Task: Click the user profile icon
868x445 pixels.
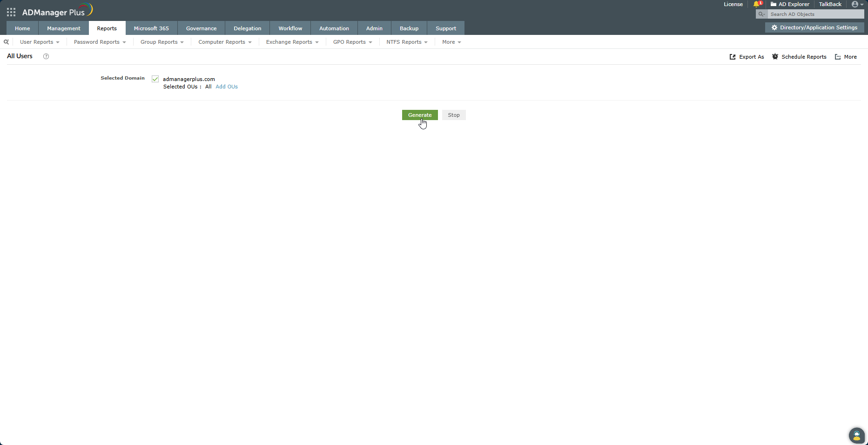Action: tap(855, 4)
